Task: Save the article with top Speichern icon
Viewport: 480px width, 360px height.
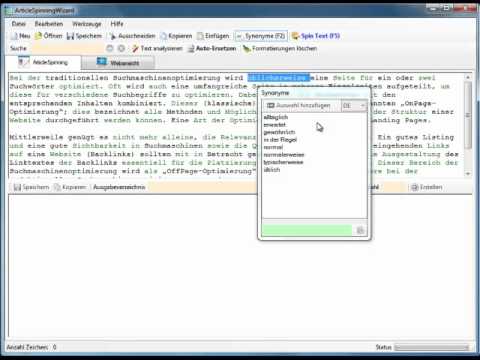Action: [70, 36]
